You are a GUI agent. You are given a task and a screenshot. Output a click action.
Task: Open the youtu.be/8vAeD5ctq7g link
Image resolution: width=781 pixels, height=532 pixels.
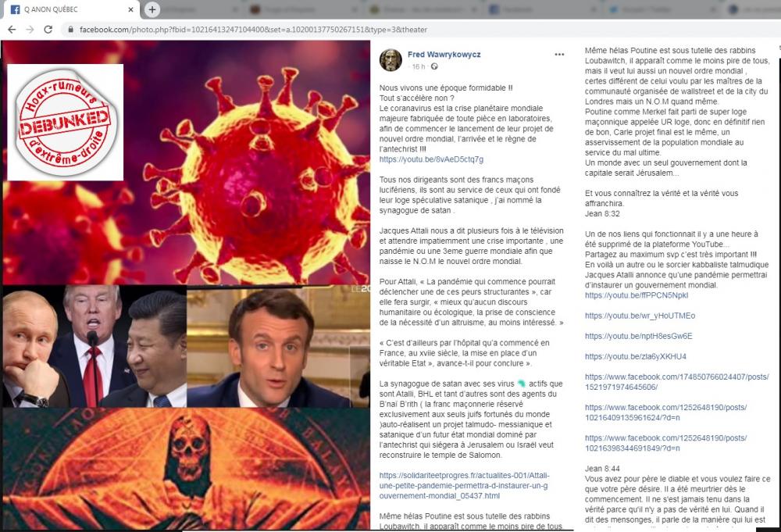(x=431, y=159)
